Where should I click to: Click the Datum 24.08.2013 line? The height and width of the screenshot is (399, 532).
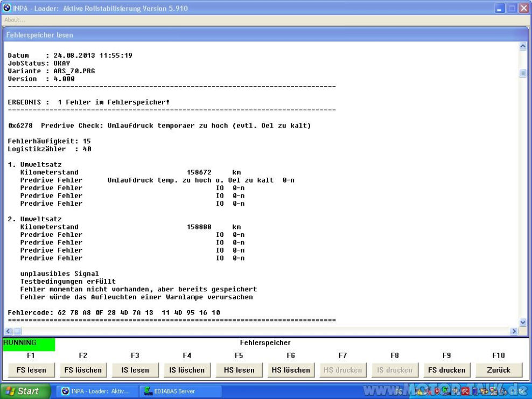point(70,55)
